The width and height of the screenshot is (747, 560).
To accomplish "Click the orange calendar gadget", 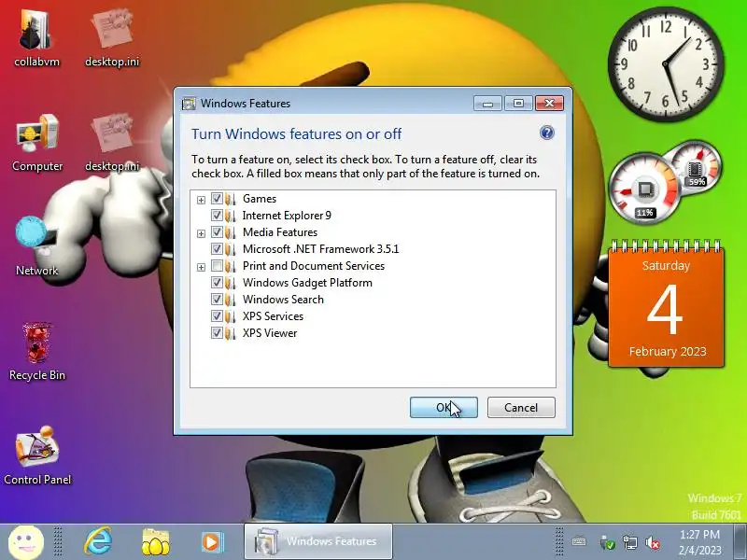I will 666,305.
